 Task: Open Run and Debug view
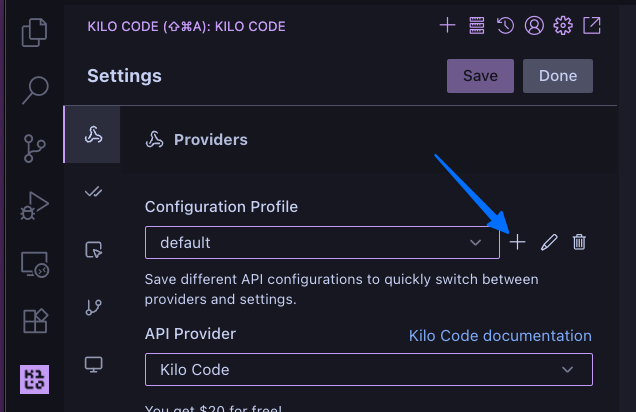35,206
